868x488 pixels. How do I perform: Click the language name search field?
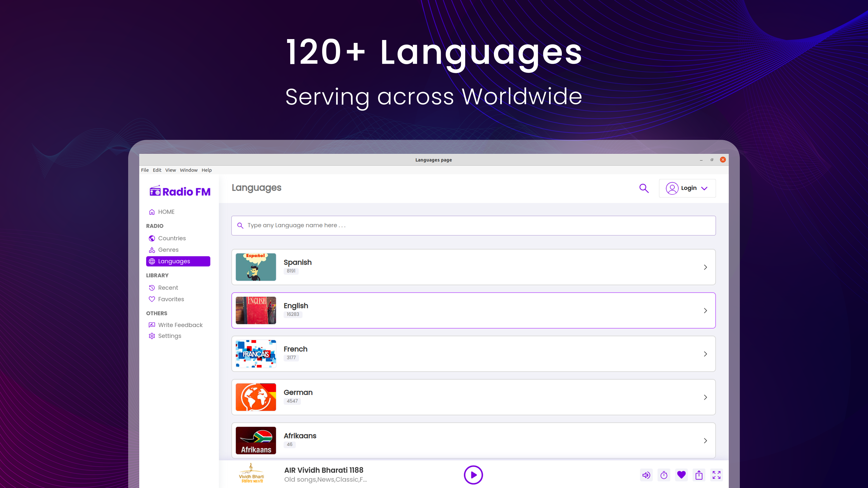point(473,226)
